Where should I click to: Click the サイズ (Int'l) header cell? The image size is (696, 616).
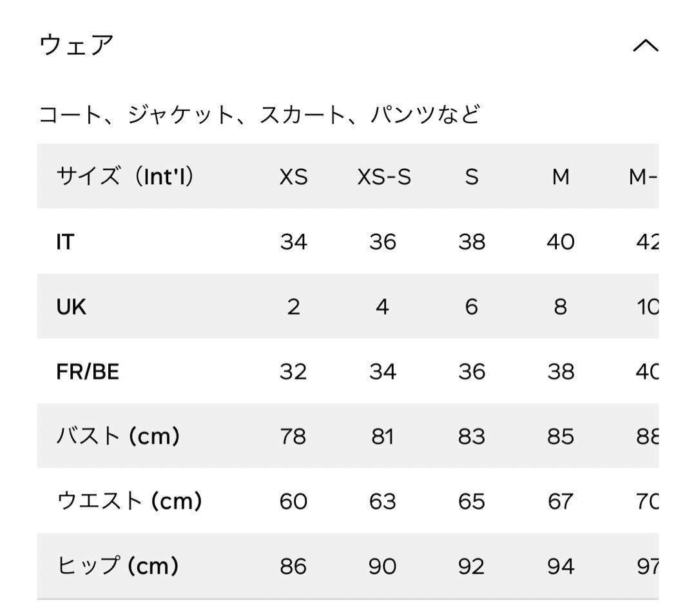pos(125,176)
